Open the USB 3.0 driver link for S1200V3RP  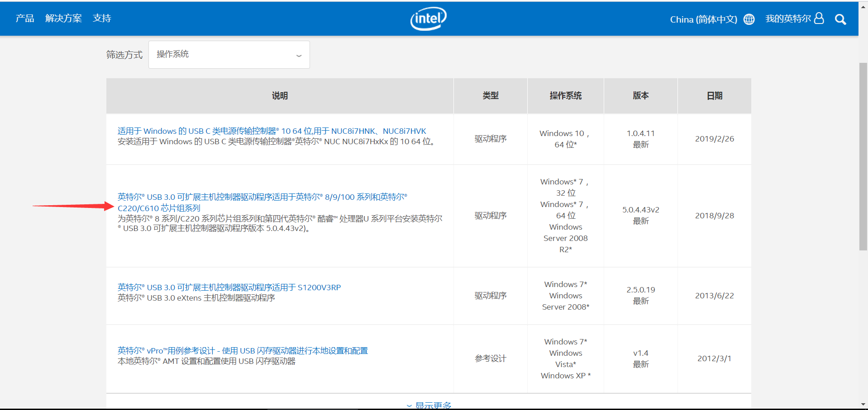[229, 287]
